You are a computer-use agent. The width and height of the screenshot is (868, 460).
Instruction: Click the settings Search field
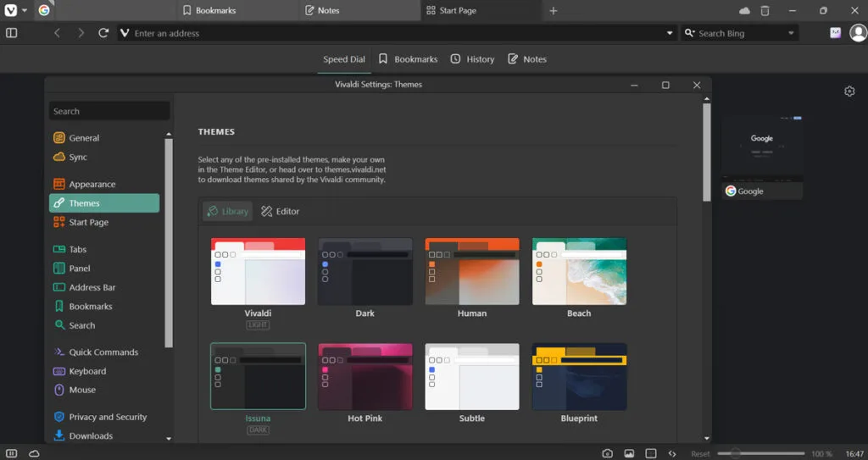tap(109, 111)
